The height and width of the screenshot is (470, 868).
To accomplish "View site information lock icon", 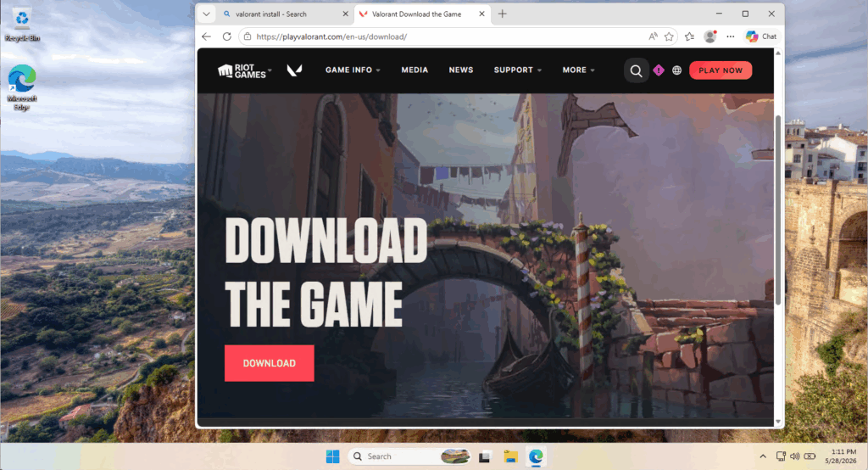I will (248, 36).
